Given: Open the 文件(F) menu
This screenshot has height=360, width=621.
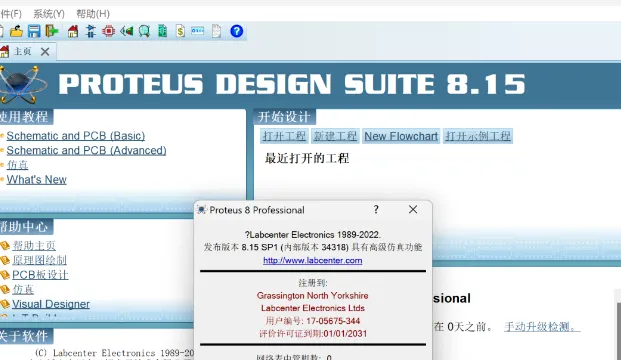Looking at the screenshot, I should click(x=11, y=14).
